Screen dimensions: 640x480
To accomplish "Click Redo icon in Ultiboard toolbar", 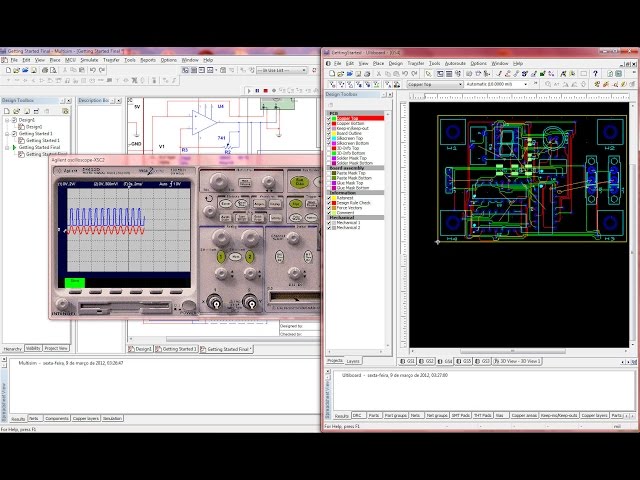I will pyautogui.click(x=414, y=73).
